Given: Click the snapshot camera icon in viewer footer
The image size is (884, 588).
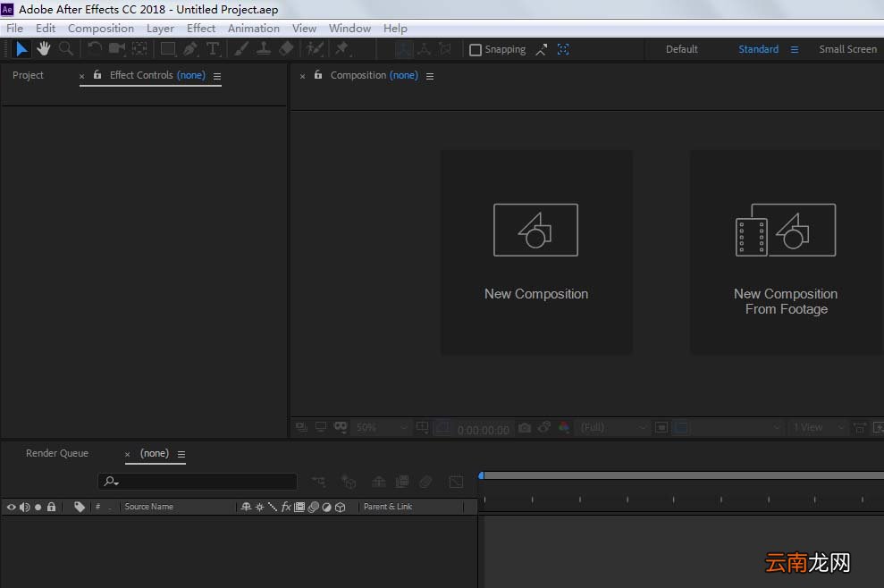Looking at the screenshot, I should pyautogui.click(x=525, y=428).
